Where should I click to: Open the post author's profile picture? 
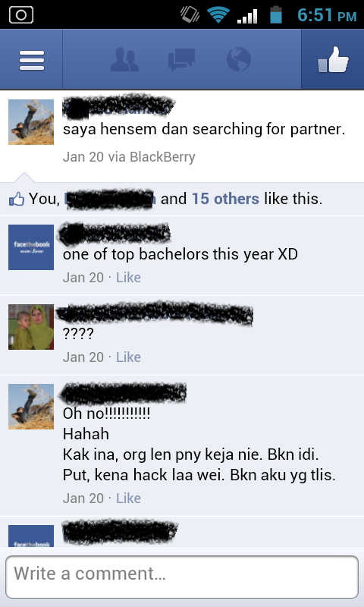[31, 122]
